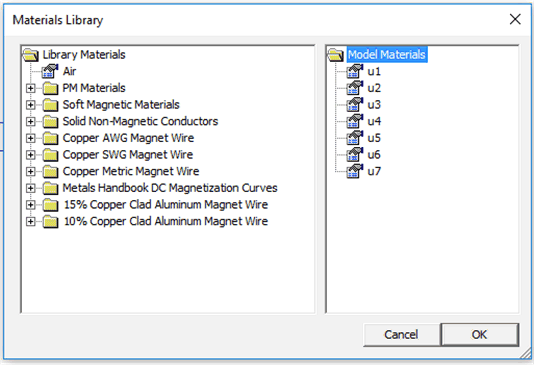Select the u4 label in Model Materials
Viewport: 534px width, 365px height.
tap(374, 122)
